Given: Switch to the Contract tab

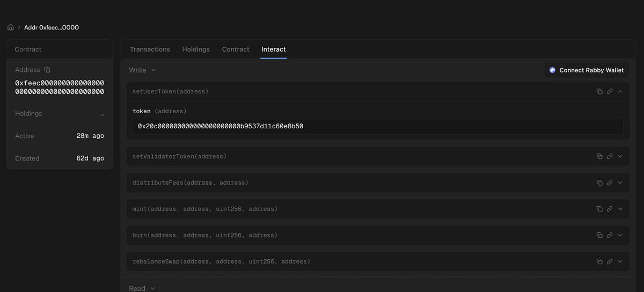Looking at the screenshot, I should 236,49.
